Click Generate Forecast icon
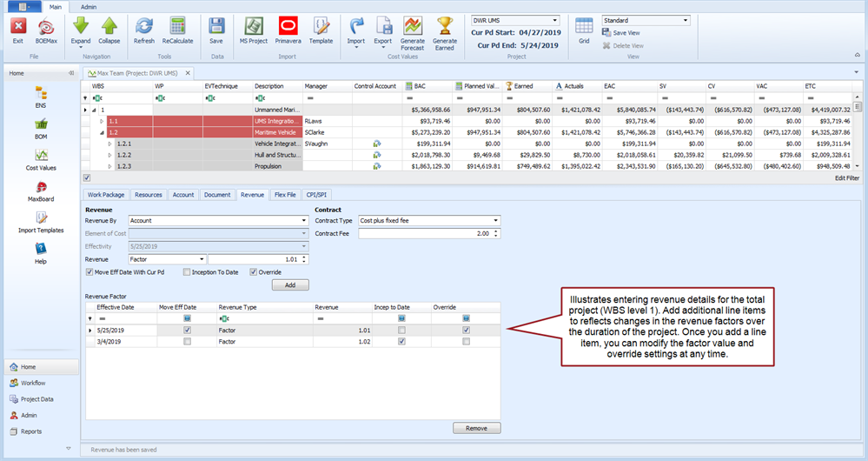This screenshot has width=868, height=461. (x=413, y=27)
